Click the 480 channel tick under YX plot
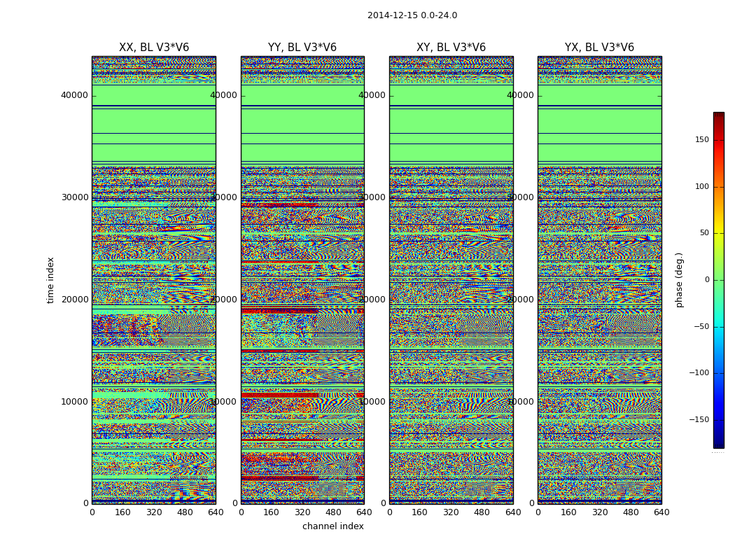This screenshot has height=560, width=735. coord(631,512)
